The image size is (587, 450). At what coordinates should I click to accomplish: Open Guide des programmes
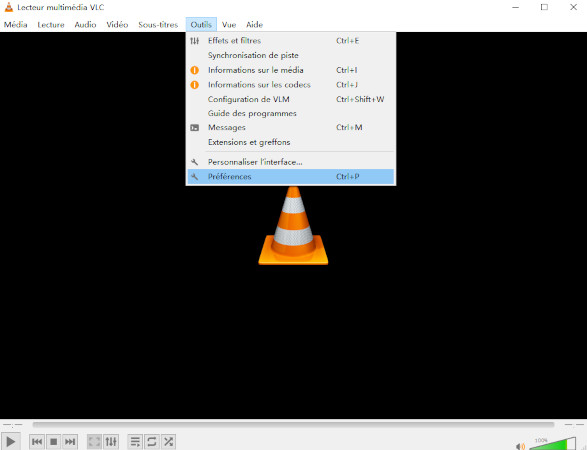[x=291, y=113]
